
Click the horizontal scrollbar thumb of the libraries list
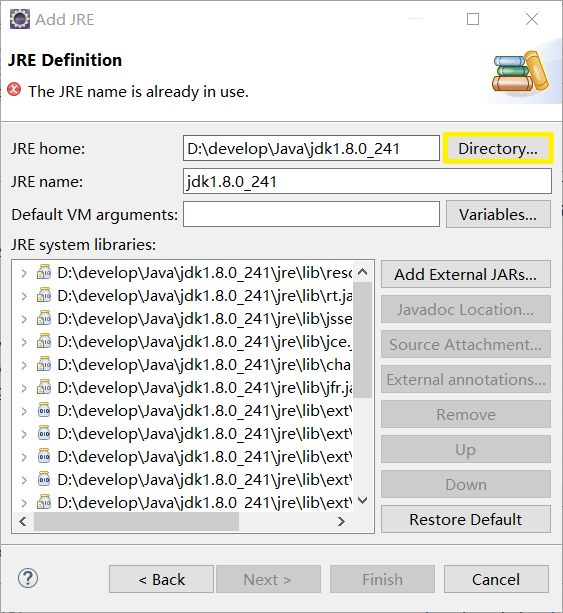click(136, 521)
